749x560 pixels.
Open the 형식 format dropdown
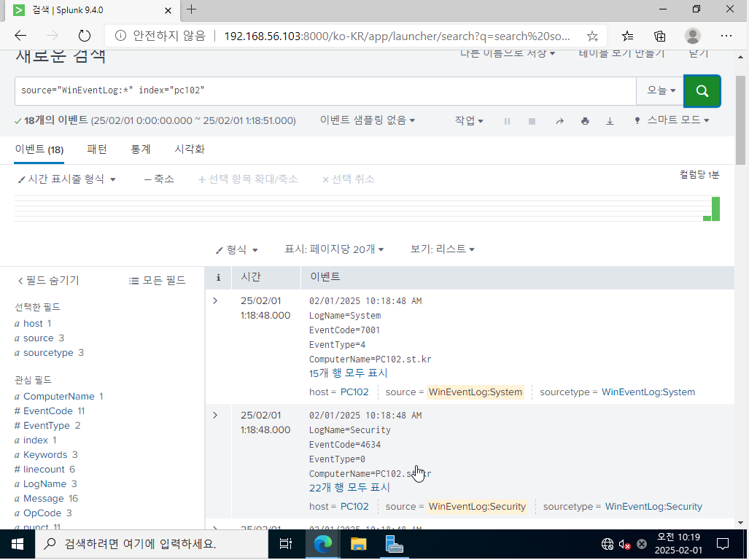[x=236, y=249]
